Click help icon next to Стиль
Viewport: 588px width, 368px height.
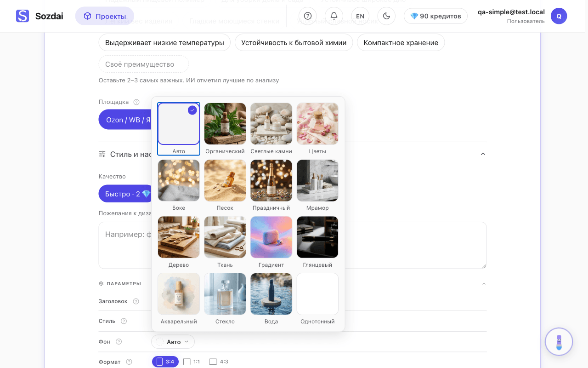(124, 321)
